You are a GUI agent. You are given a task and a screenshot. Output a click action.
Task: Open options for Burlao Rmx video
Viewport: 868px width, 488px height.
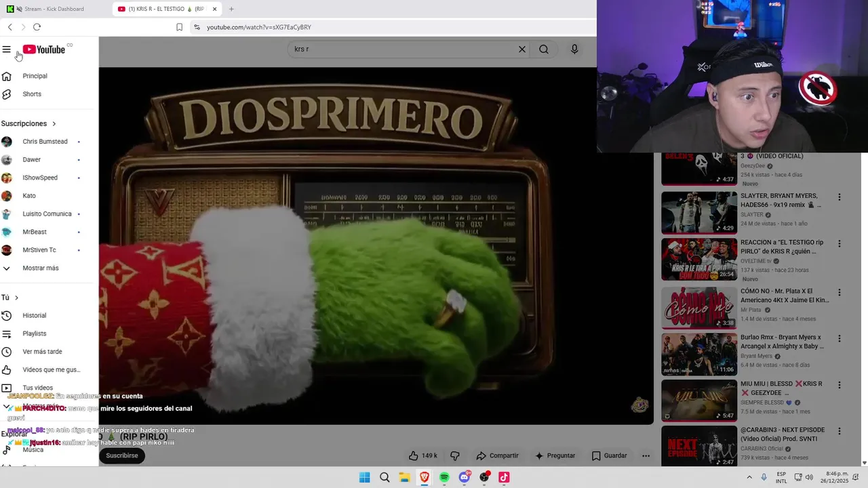(839, 338)
